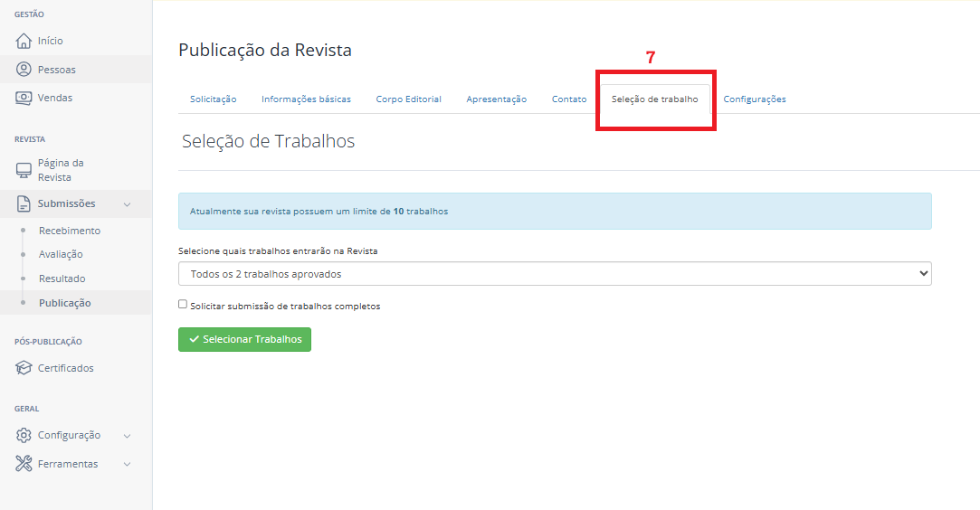Click the limite de 10 trabalhos notice
The width and height of the screenshot is (980, 510).
coord(555,211)
